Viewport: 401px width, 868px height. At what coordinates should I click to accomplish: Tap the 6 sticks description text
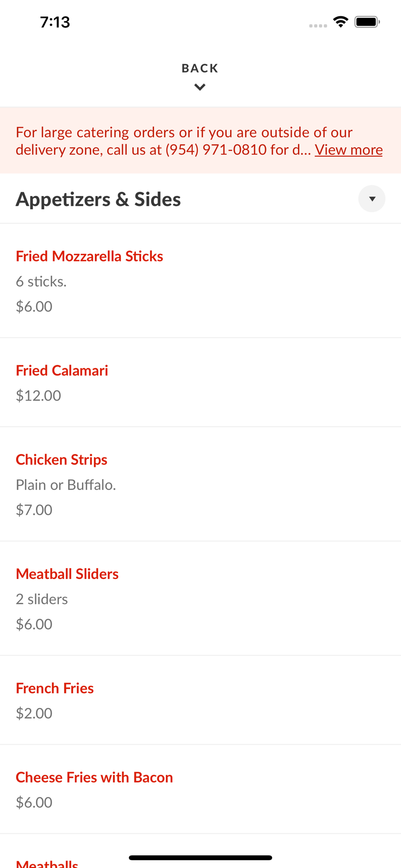tap(41, 281)
